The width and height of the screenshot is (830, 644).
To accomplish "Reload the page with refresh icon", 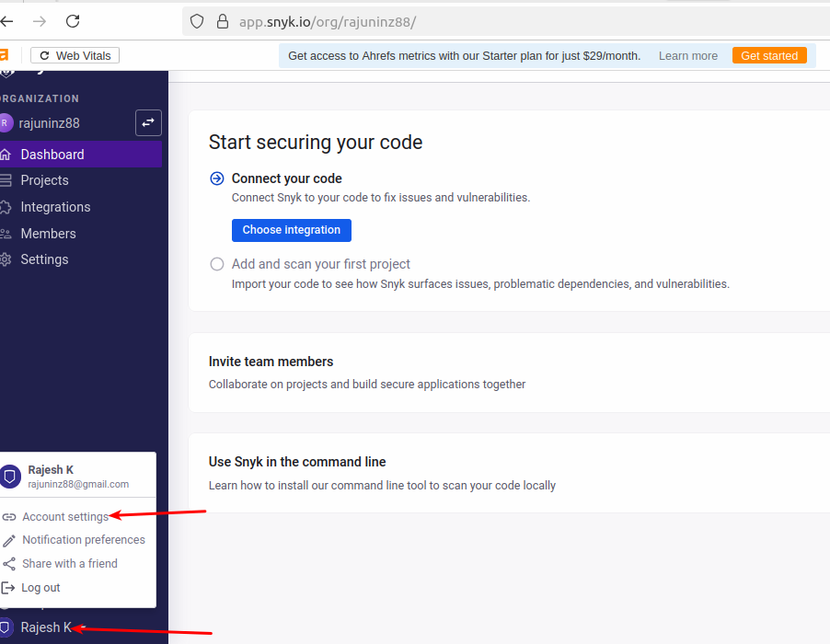I will pyautogui.click(x=73, y=21).
